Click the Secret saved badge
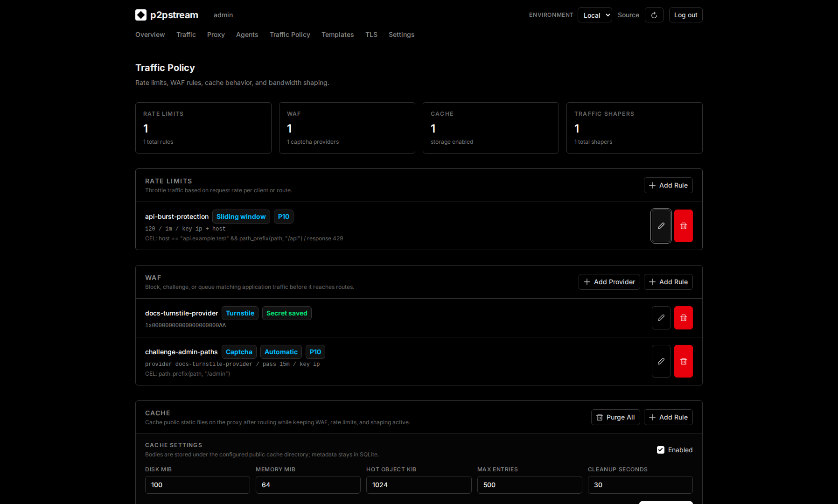 click(287, 313)
